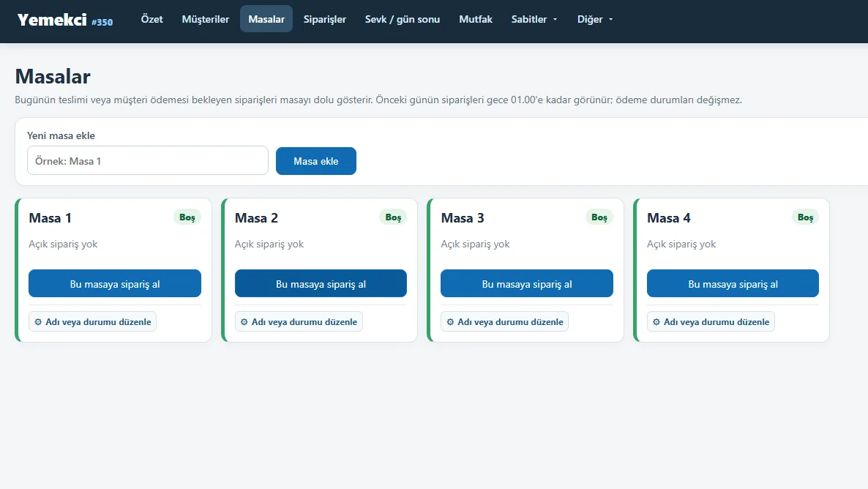This screenshot has width=868, height=489.
Task: Click the Masa 2 card title
Action: [x=256, y=218]
